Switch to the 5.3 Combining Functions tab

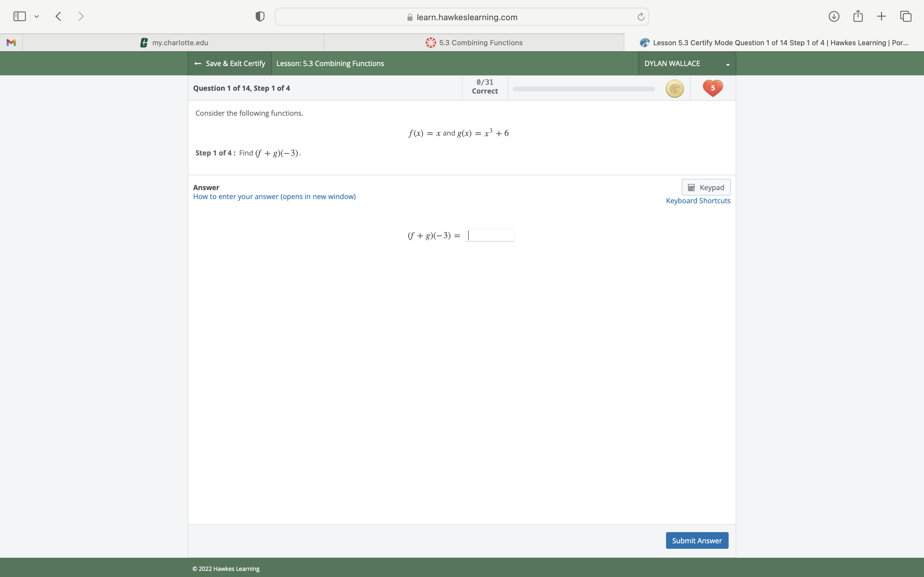474,42
